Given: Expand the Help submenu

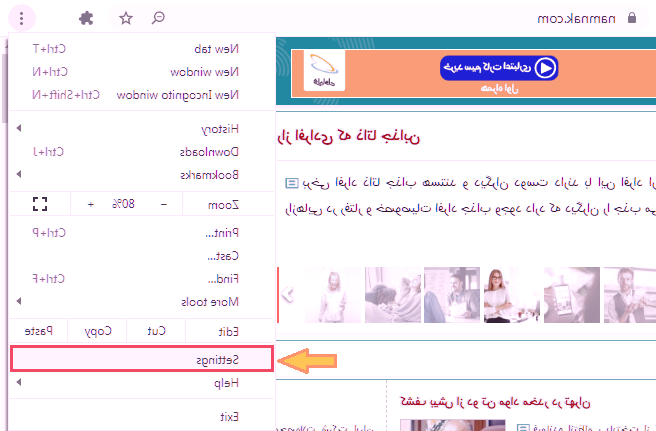Looking at the screenshot, I should [x=141, y=382].
